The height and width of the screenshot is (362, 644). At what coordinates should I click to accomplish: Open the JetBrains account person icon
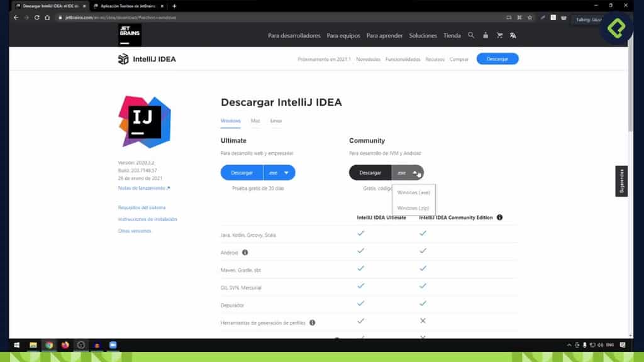[486, 35]
